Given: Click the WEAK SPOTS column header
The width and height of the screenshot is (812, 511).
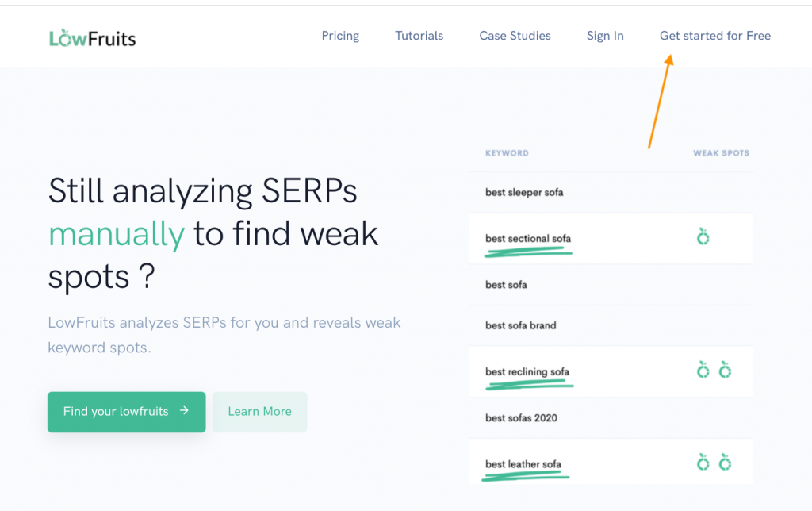Looking at the screenshot, I should [x=722, y=153].
